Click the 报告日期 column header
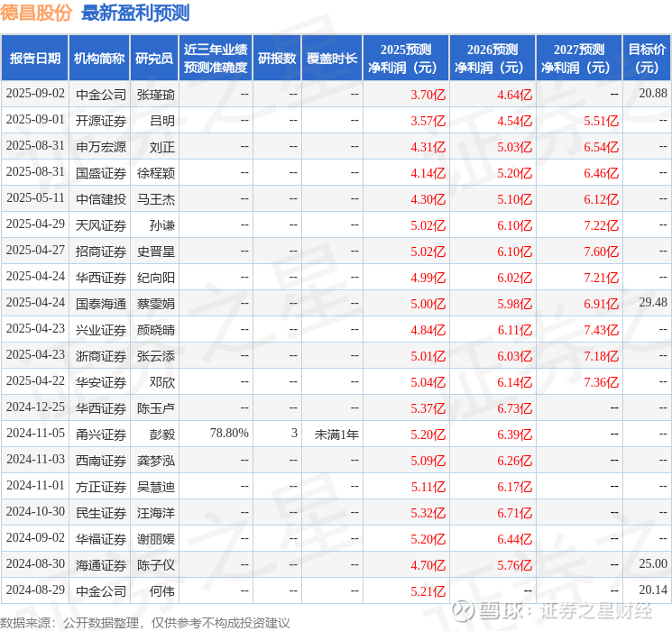 tap(34, 59)
